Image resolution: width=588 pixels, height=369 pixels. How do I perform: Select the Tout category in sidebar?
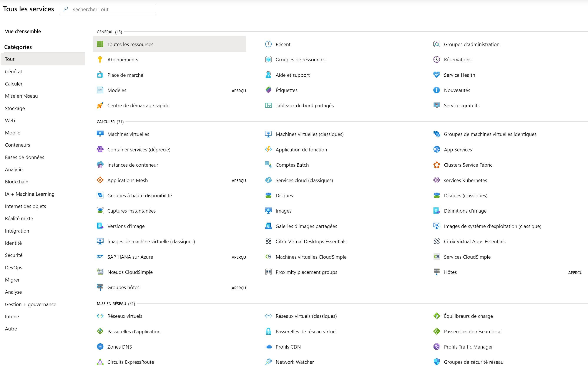pyautogui.click(x=43, y=59)
